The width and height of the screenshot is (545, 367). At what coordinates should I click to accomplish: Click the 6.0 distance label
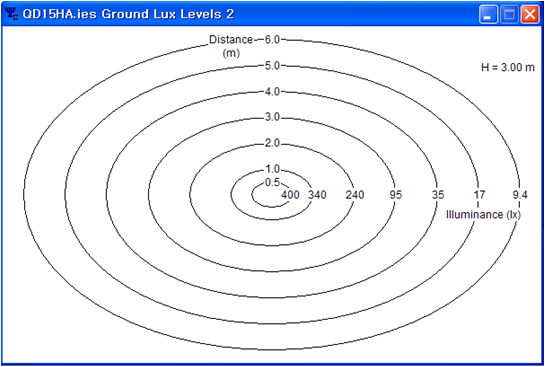point(272,40)
